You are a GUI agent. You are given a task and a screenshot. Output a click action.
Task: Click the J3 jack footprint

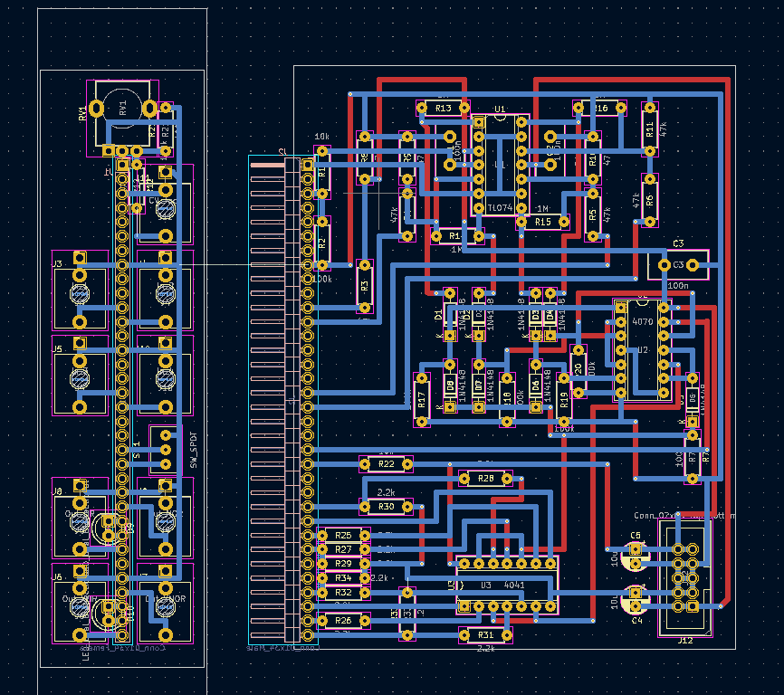[80, 296]
